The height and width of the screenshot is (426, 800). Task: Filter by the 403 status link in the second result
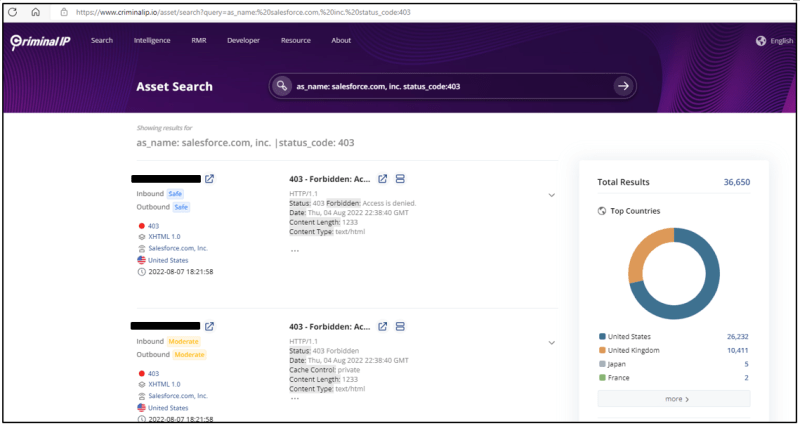tap(154, 373)
